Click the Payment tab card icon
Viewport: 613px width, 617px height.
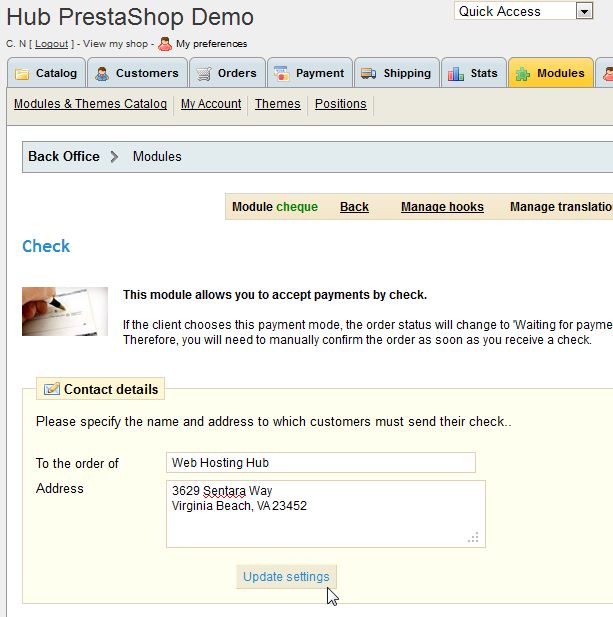[282, 73]
